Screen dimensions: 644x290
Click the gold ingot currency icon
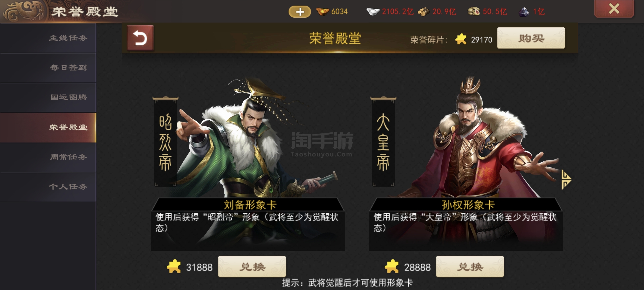(x=322, y=12)
